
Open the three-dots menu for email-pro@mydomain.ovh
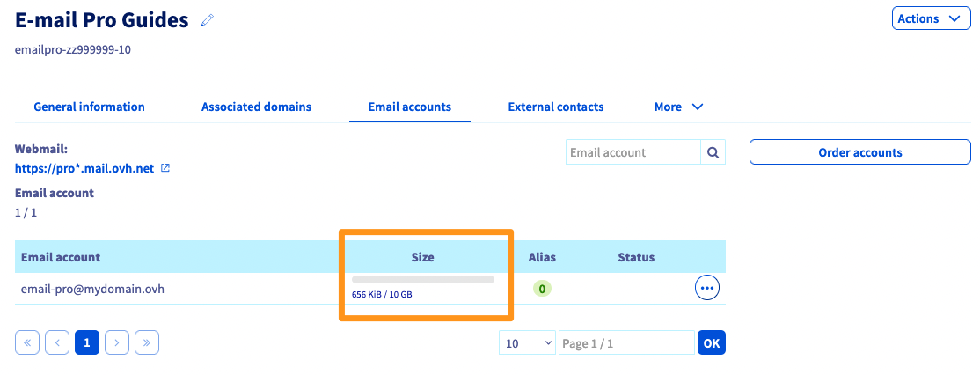[x=707, y=288]
